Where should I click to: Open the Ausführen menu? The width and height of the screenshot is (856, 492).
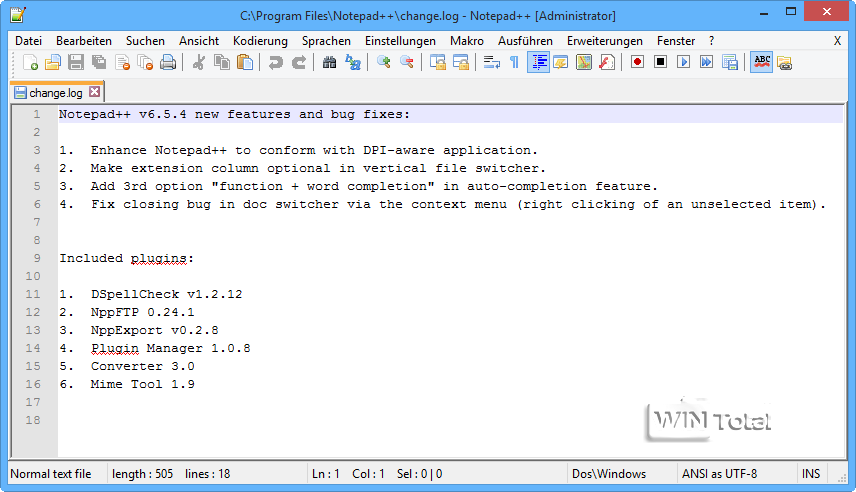click(x=525, y=41)
